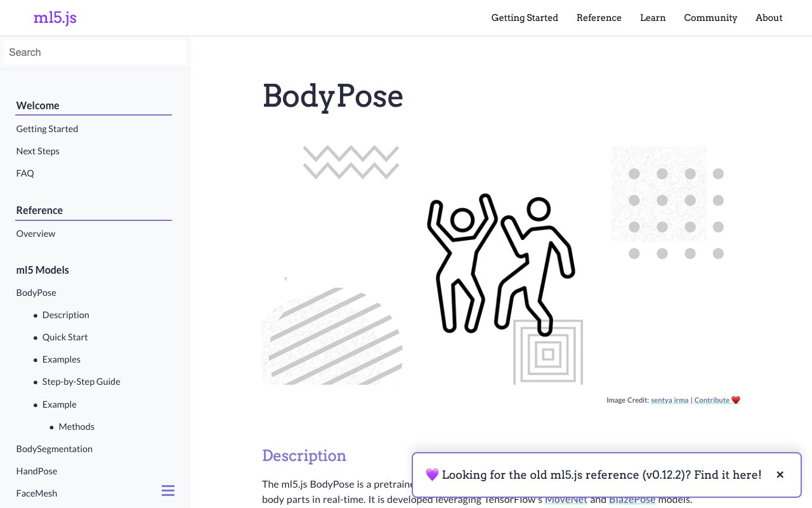812x508 pixels.
Task: Open BodySegmentation in the sidebar
Action: (x=54, y=449)
